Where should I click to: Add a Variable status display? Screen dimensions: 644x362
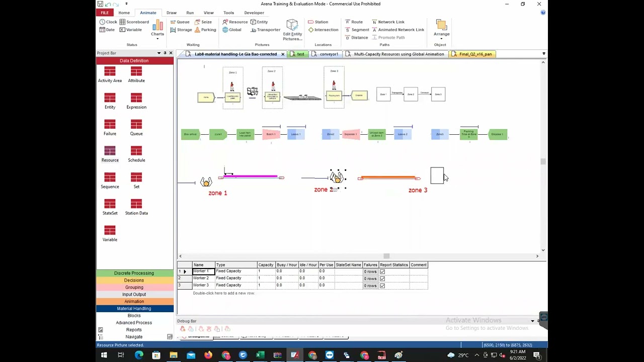point(130,30)
